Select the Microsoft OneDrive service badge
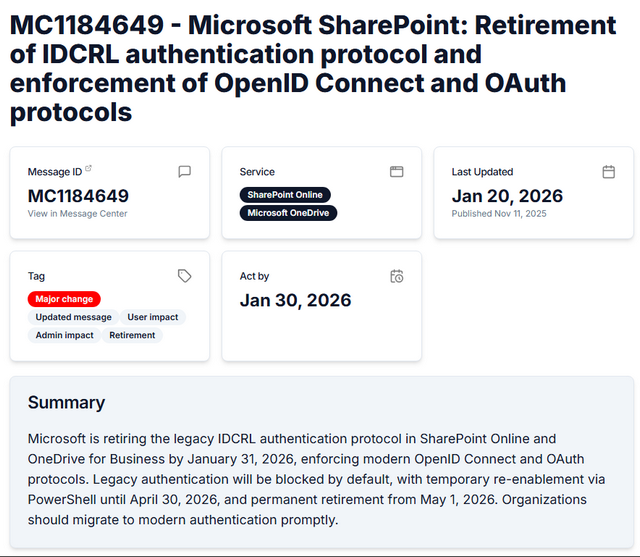This screenshot has width=640, height=557. (288, 213)
